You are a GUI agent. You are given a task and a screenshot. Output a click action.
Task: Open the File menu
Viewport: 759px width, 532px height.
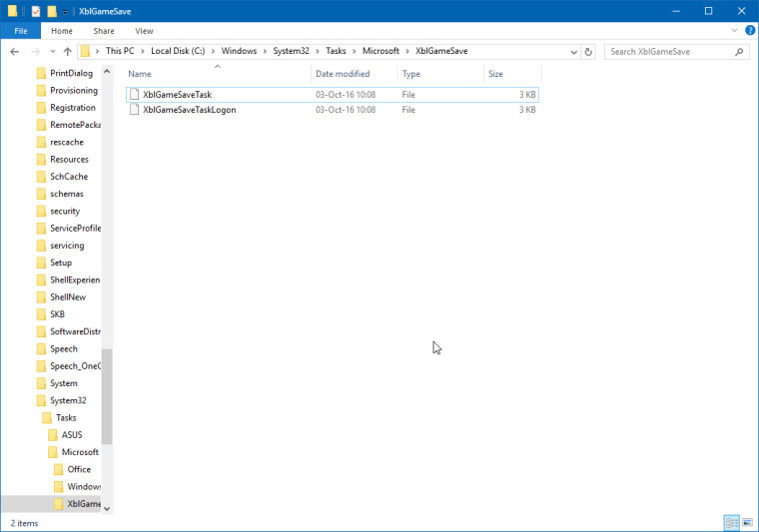click(21, 31)
